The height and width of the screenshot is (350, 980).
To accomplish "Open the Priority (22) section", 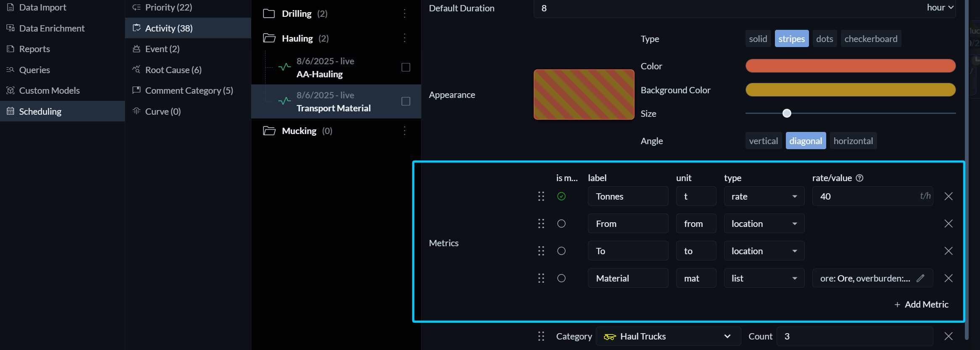I will pos(188,7).
